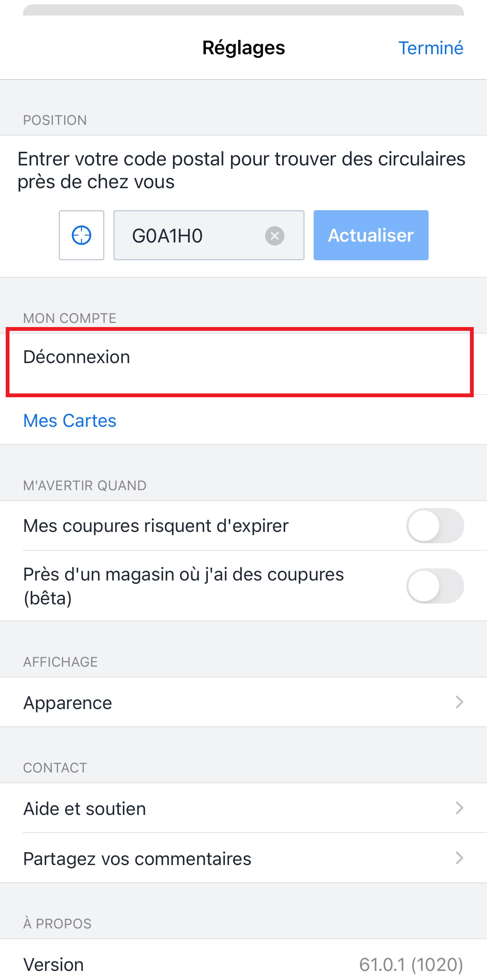Viewport: 487px width, 980px height.
Task: Open Apparence via its chevron arrow
Action: pyautogui.click(x=459, y=702)
